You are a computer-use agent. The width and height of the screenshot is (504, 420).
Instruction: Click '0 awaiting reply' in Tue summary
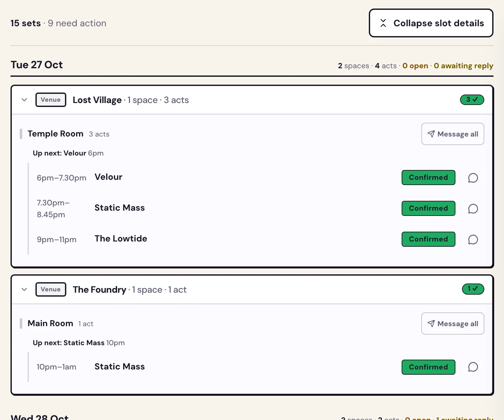pyautogui.click(x=463, y=66)
